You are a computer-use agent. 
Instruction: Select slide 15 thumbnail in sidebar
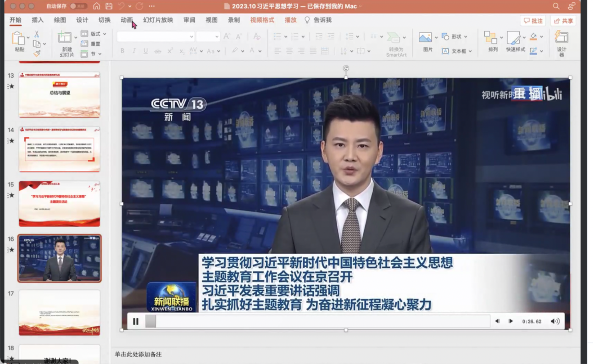coord(59,204)
